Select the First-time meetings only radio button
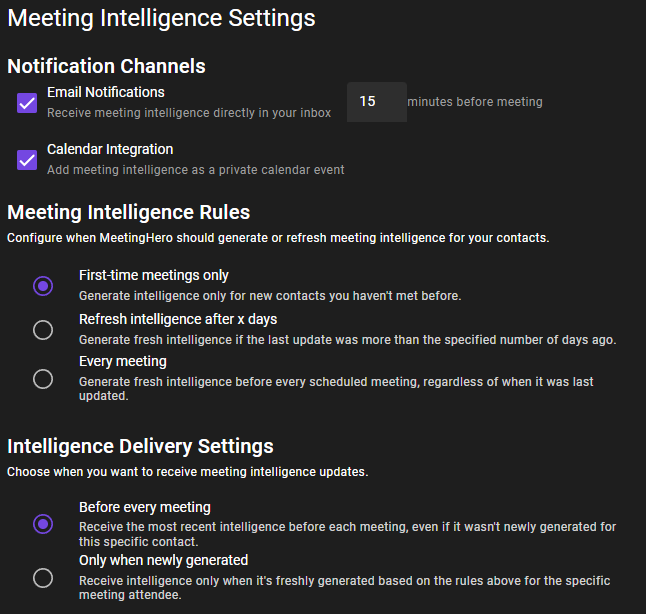This screenshot has width=646, height=614. [x=43, y=286]
